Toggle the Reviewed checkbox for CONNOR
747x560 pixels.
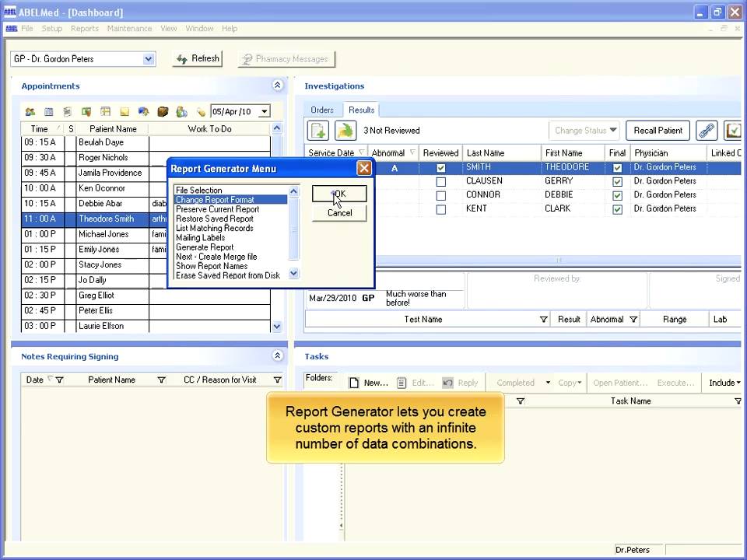[441, 195]
